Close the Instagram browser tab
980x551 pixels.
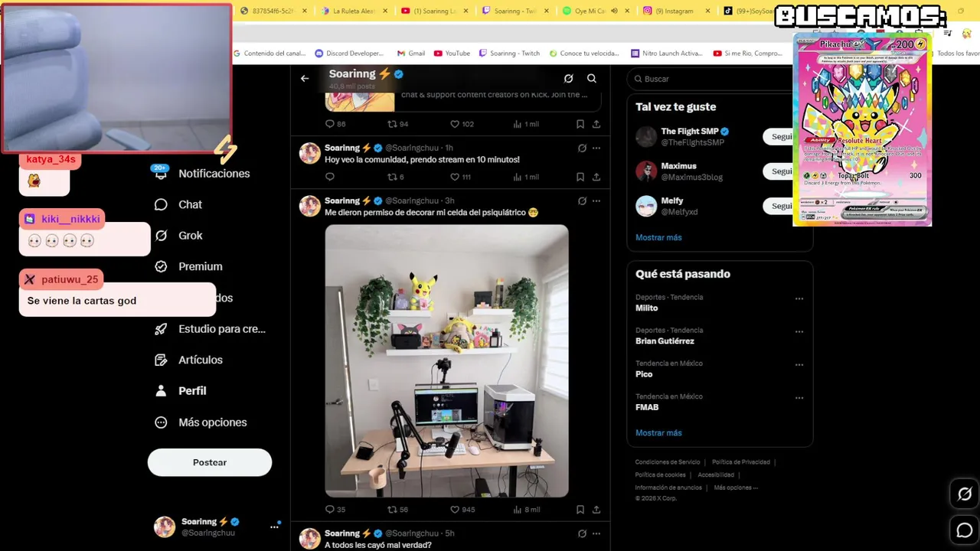(707, 11)
